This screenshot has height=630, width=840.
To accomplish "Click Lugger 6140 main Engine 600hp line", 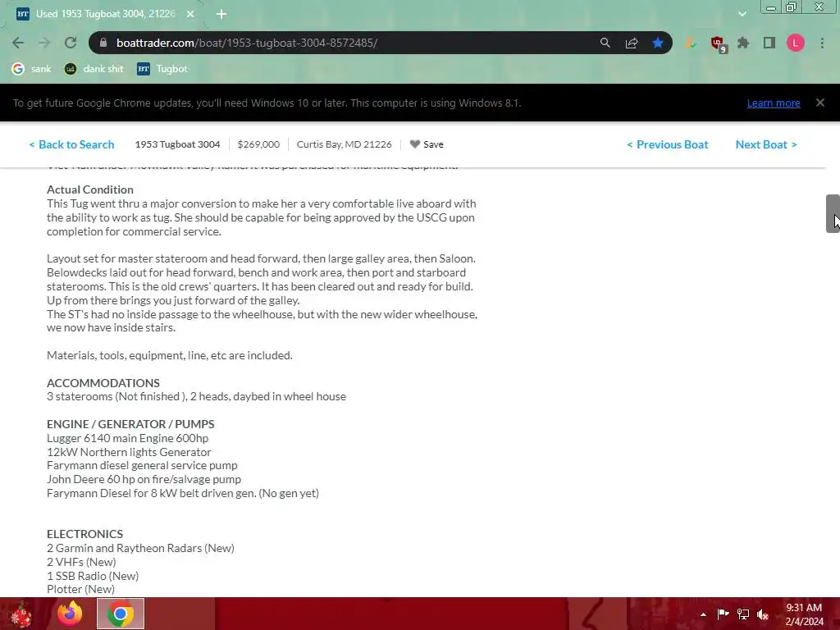I will [127, 438].
